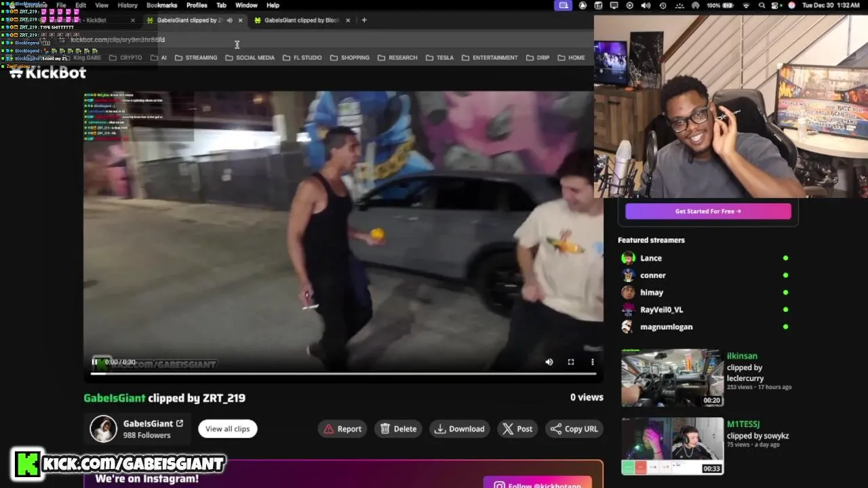868x488 pixels.
Task: Open the History menu
Action: click(x=127, y=5)
